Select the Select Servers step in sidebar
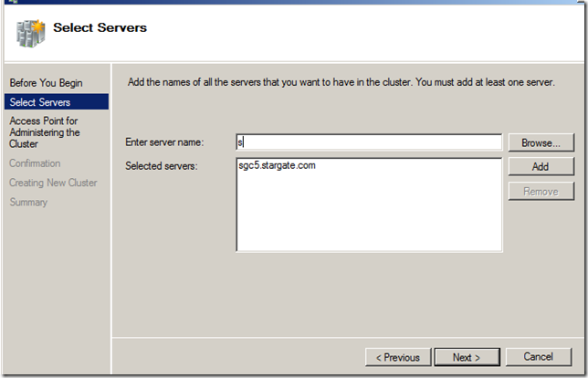 (x=39, y=102)
